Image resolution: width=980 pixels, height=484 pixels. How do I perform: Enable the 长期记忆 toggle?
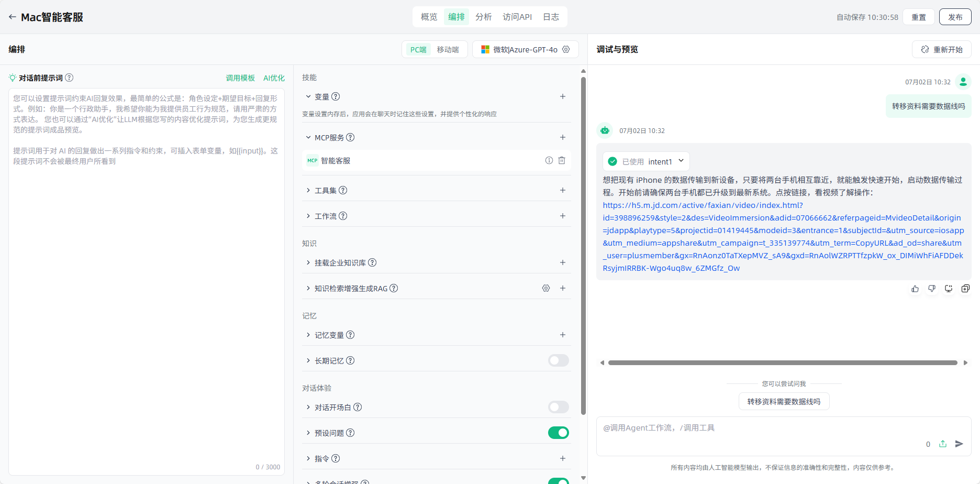558,360
